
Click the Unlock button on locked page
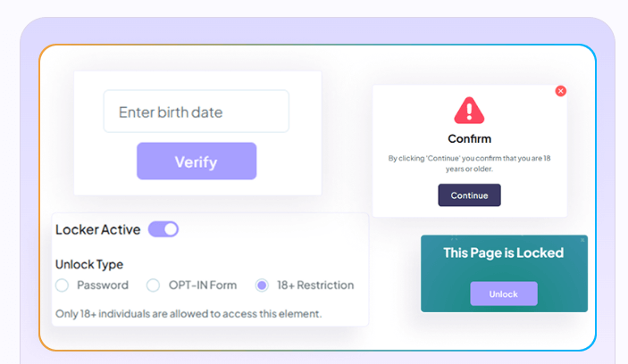[504, 294]
